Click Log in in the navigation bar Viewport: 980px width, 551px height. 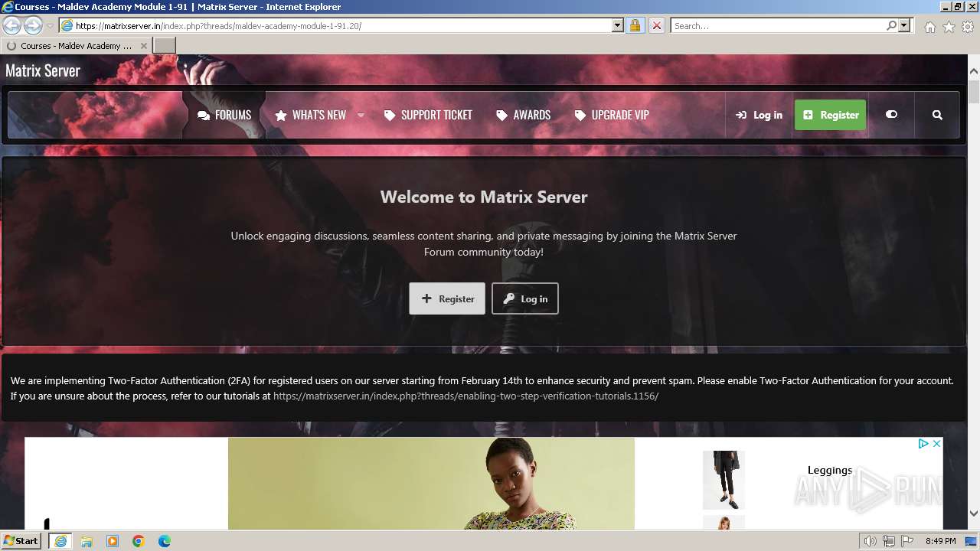(759, 115)
